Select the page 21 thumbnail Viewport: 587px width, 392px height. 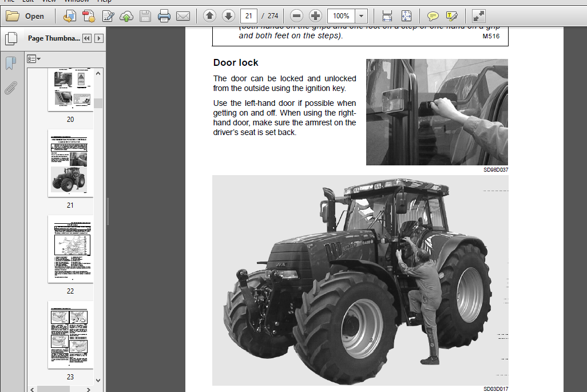point(70,163)
